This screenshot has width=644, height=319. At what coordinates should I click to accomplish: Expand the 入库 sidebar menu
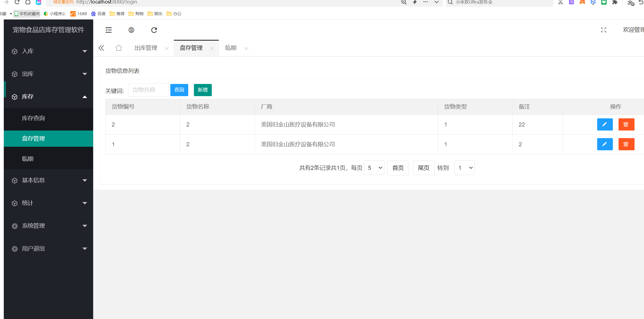click(48, 51)
